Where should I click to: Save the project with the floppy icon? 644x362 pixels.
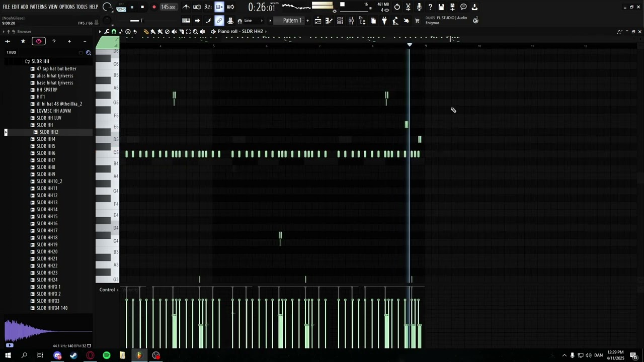tap(441, 7)
